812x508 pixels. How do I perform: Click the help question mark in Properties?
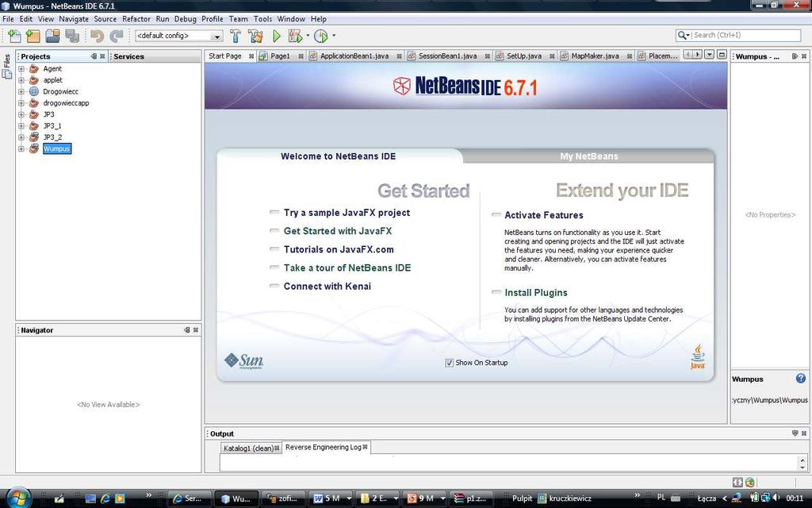pos(801,379)
